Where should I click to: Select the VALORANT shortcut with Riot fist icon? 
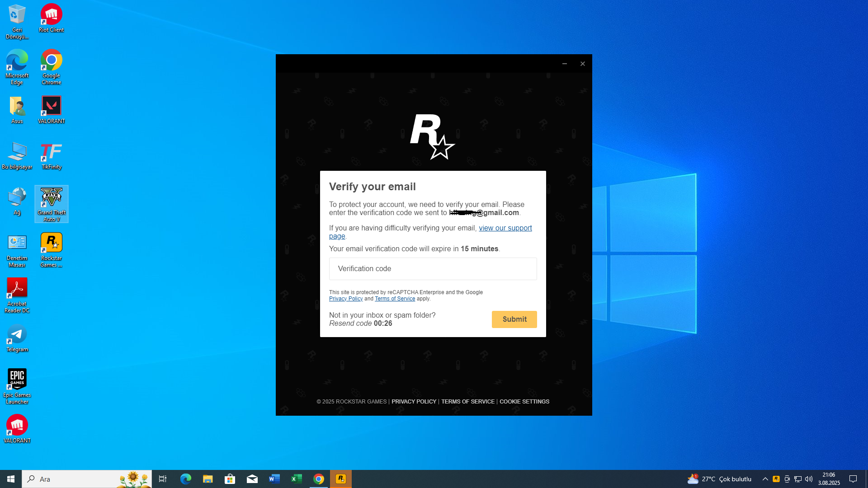(x=17, y=429)
